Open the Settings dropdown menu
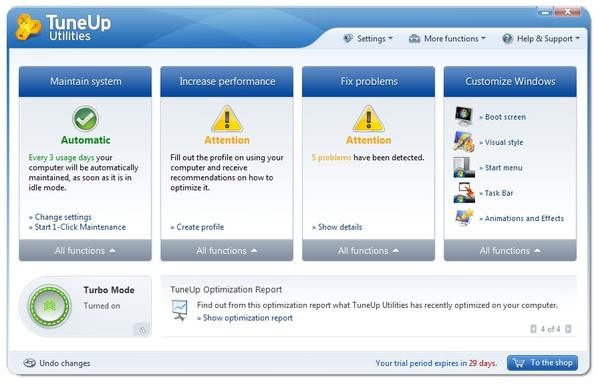The height and width of the screenshot is (386, 600). pyautogui.click(x=368, y=39)
